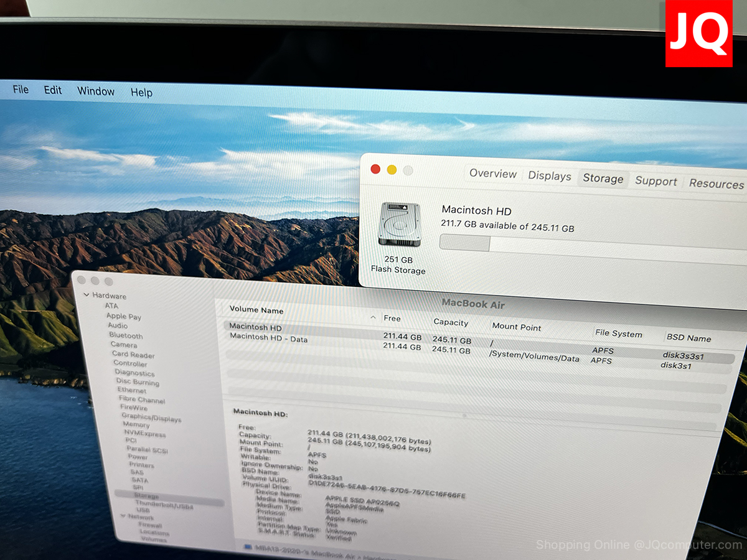The image size is (747, 560).
Task: Click the 211.7 GB available text
Action: [507, 226]
